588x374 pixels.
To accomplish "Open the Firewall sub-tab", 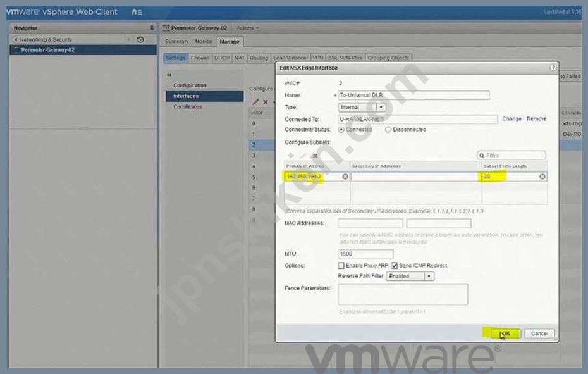I will [x=200, y=58].
